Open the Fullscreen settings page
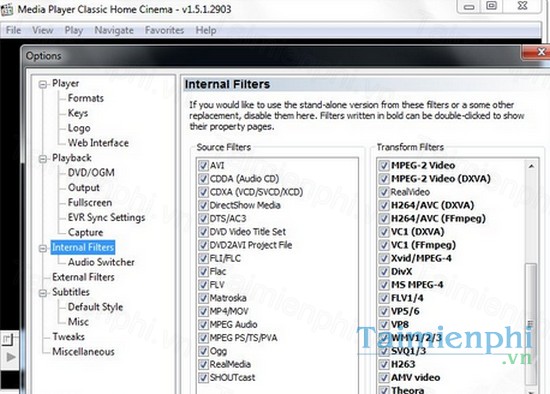Image resolution: width=550 pixels, height=394 pixels. click(x=90, y=203)
